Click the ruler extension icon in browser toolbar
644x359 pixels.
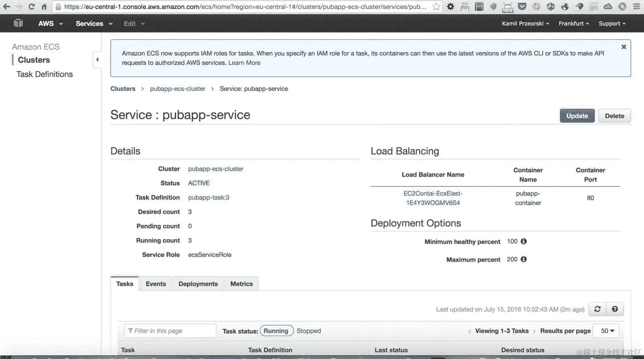click(x=465, y=7)
